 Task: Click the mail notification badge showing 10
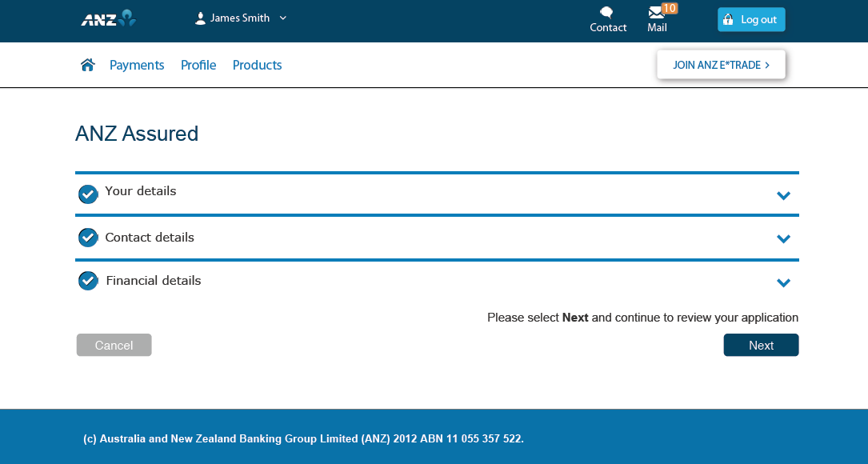670,8
